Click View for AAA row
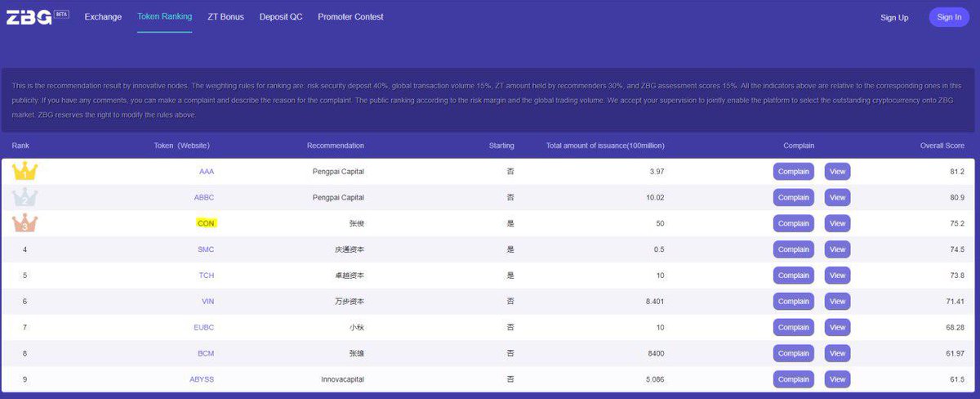 (x=837, y=172)
